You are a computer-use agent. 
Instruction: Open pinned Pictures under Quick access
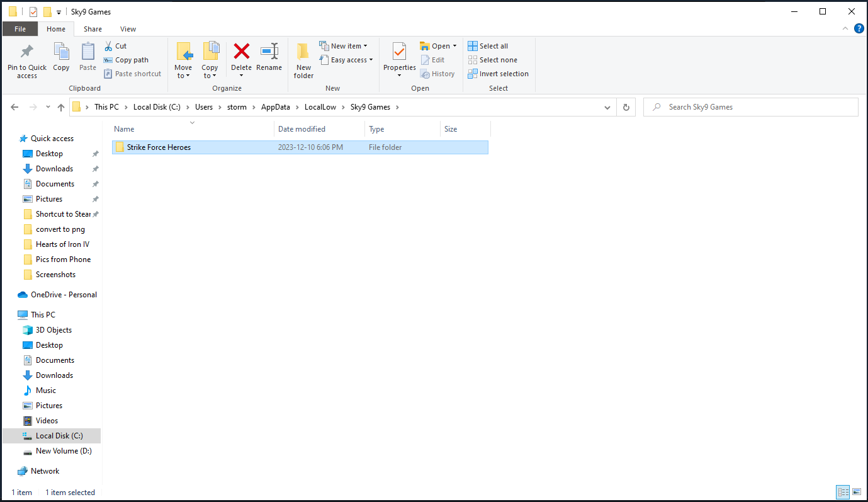[x=49, y=199]
